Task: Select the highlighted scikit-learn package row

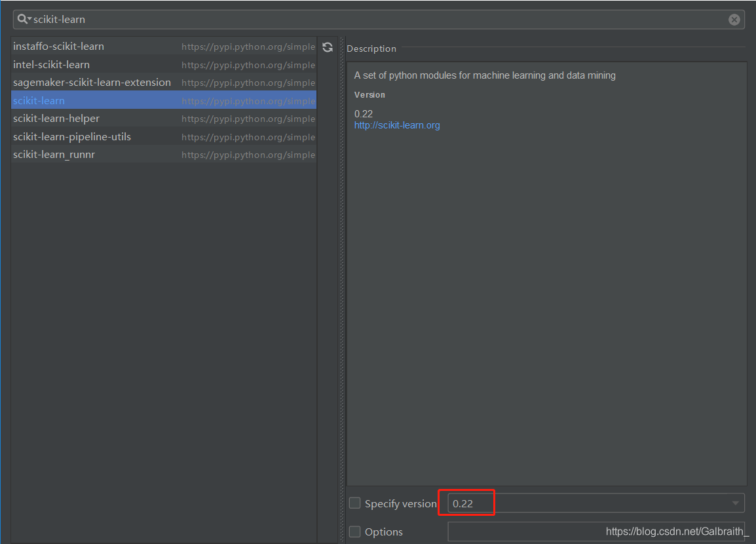Action: point(163,100)
